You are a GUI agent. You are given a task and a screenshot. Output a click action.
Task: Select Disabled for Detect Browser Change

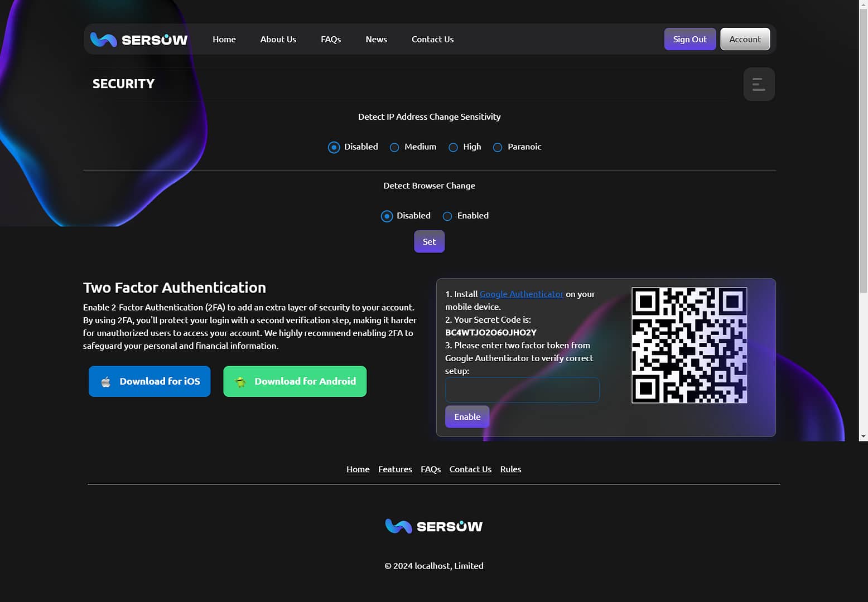coord(387,216)
